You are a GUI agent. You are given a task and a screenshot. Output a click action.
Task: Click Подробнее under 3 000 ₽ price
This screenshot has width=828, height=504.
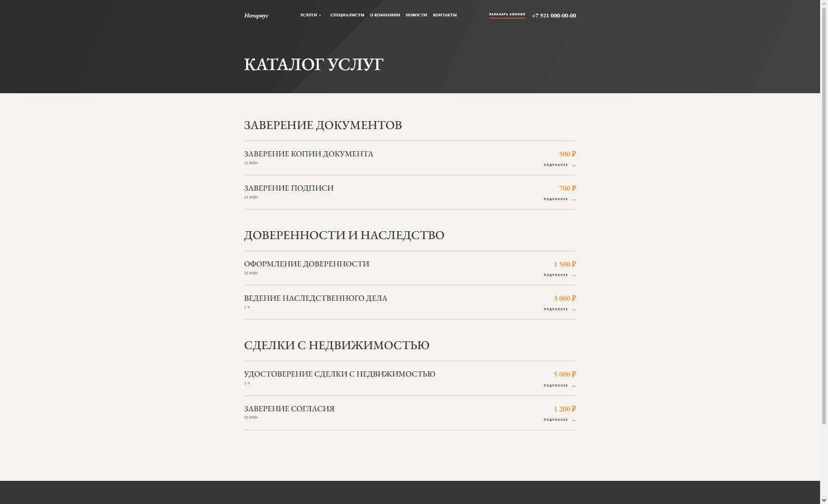tap(556, 309)
